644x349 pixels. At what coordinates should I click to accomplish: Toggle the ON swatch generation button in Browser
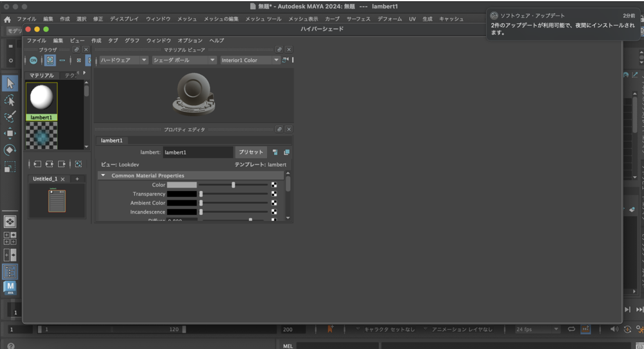pyautogui.click(x=34, y=61)
